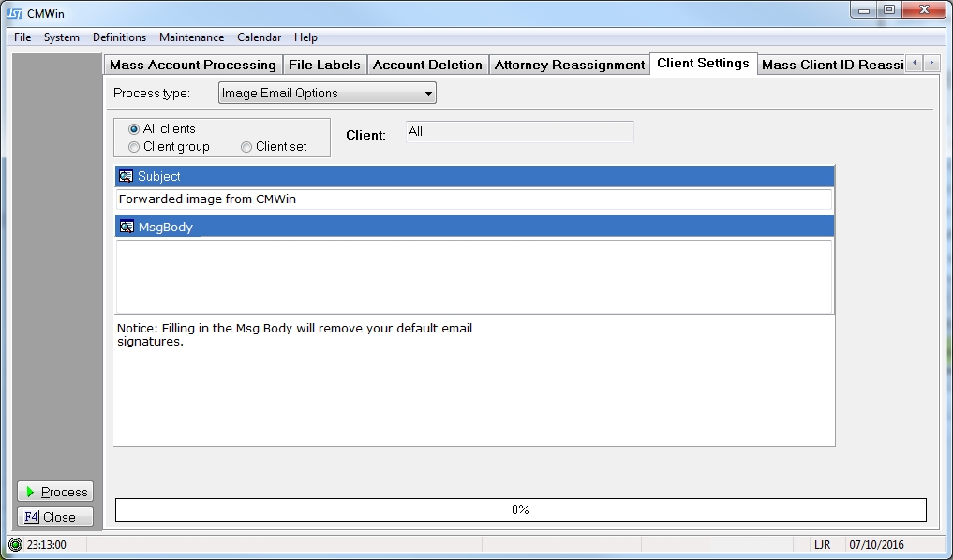Click the CMWin app icon in title bar
This screenshot has height=560, width=953.
coord(15,13)
